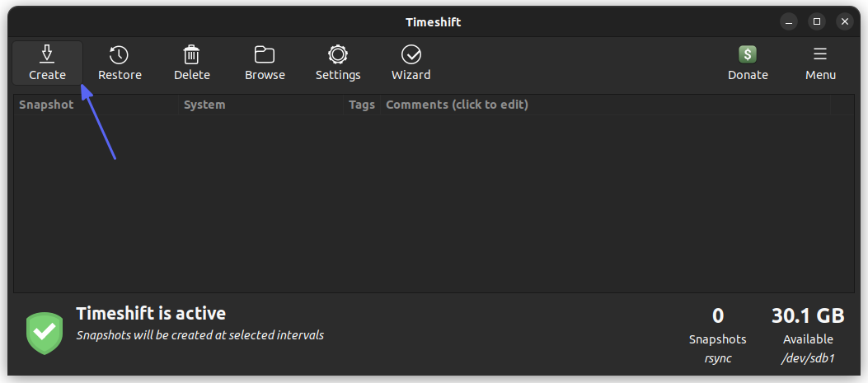Maximize the Timeshift window
The width and height of the screenshot is (868, 383).
pyautogui.click(x=817, y=21)
